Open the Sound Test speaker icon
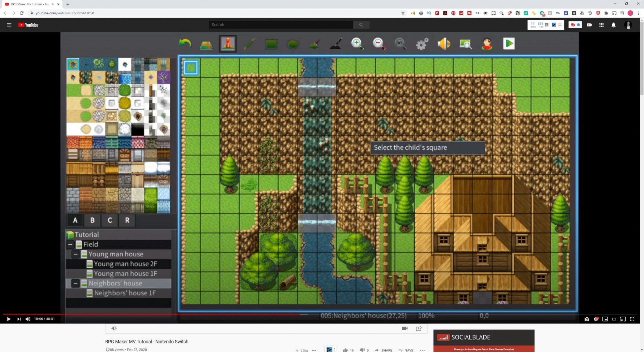 (x=444, y=44)
